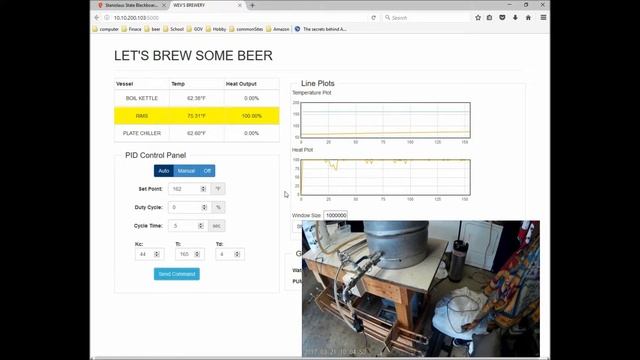Adjust the Set Point spinner arrows

[x=203, y=189]
